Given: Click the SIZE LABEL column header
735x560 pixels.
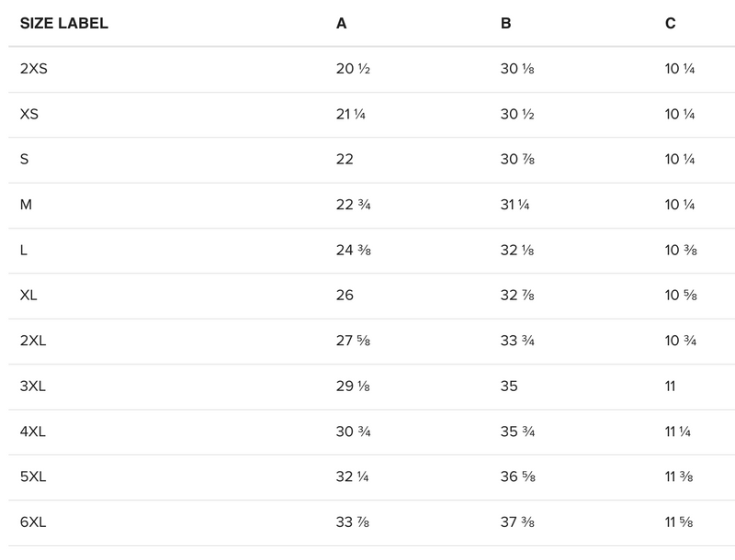Looking at the screenshot, I should pos(64,24).
